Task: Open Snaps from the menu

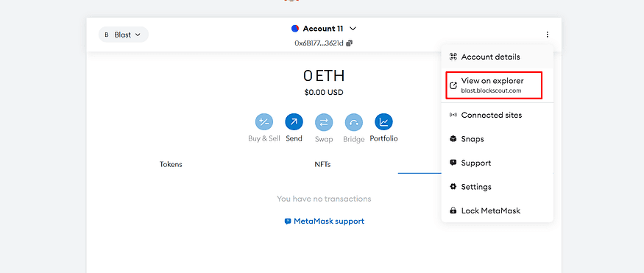Action: [498, 139]
